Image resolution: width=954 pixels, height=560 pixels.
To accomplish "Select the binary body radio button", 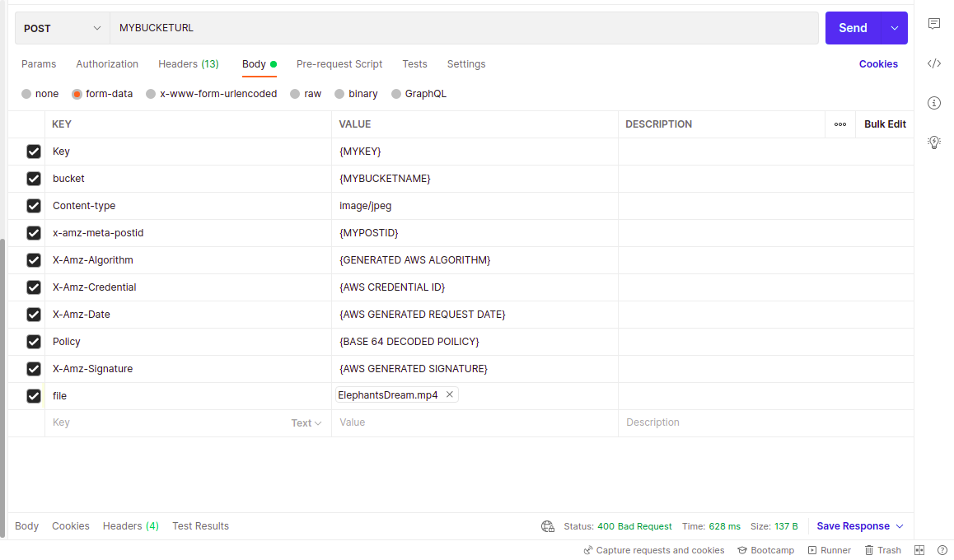I will pyautogui.click(x=339, y=94).
